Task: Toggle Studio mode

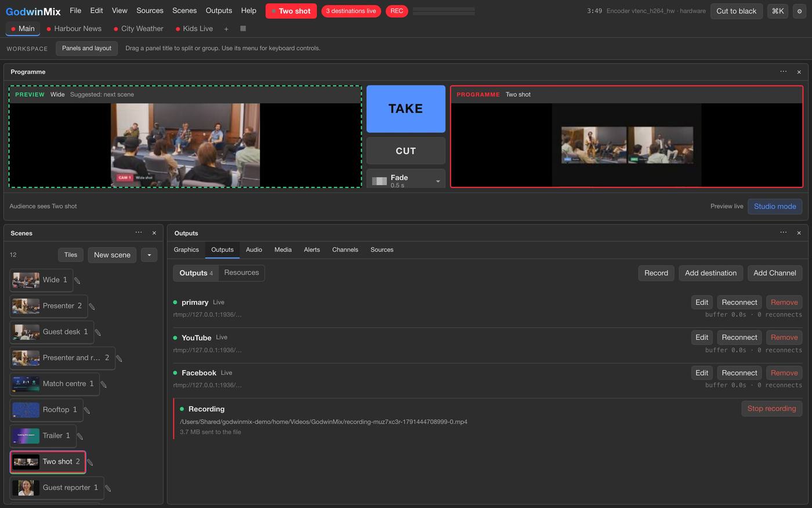Action: [x=775, y=206]
